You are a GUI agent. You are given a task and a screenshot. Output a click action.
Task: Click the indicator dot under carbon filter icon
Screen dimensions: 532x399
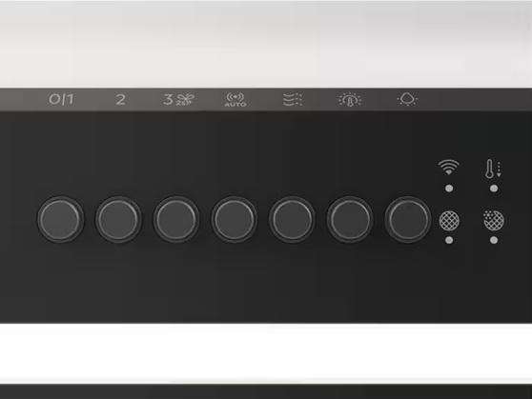494,240
